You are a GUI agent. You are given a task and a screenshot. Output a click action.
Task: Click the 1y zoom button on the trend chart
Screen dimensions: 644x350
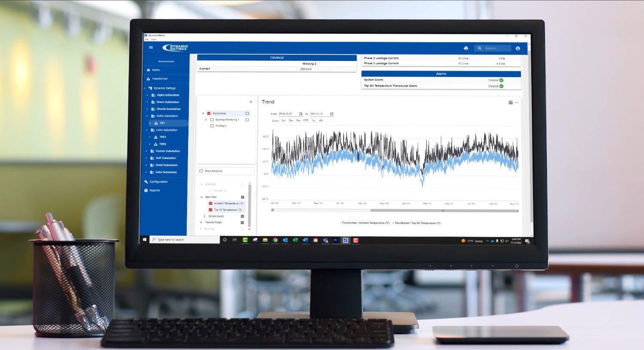(x=313, y=121)
